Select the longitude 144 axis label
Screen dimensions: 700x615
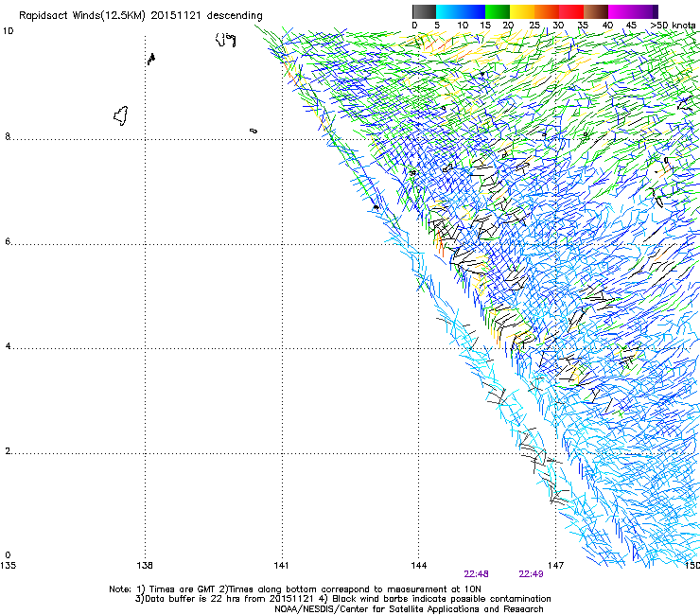coord(419,566)
